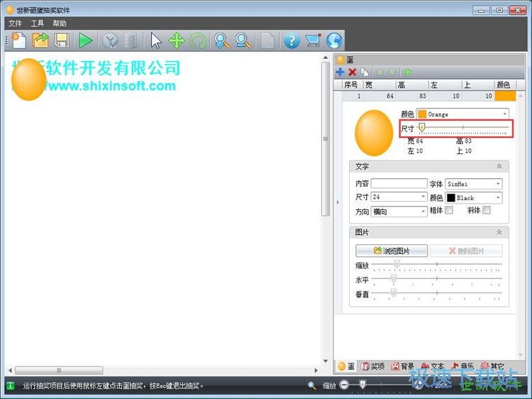Click the blue plus Add egg icon
The width and height of the screenshot is (532, 399).
point(340,72)
